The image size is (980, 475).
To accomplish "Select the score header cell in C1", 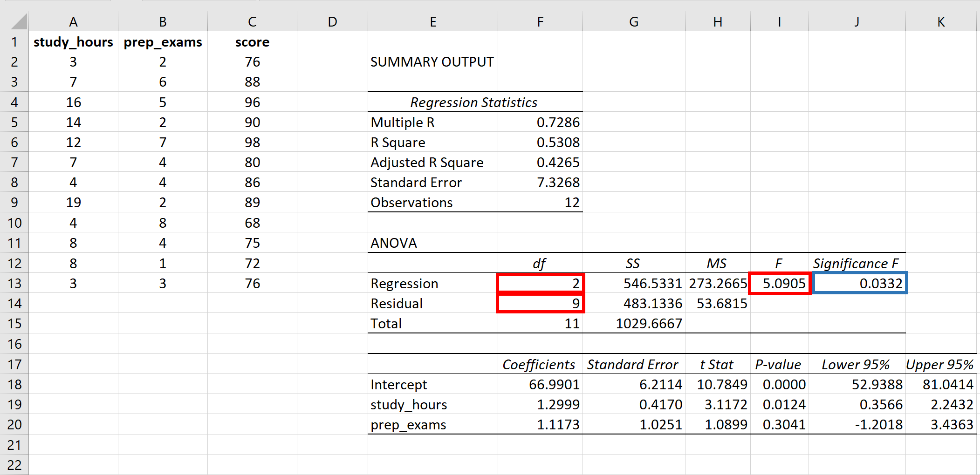I will click(x=252, y=41).
